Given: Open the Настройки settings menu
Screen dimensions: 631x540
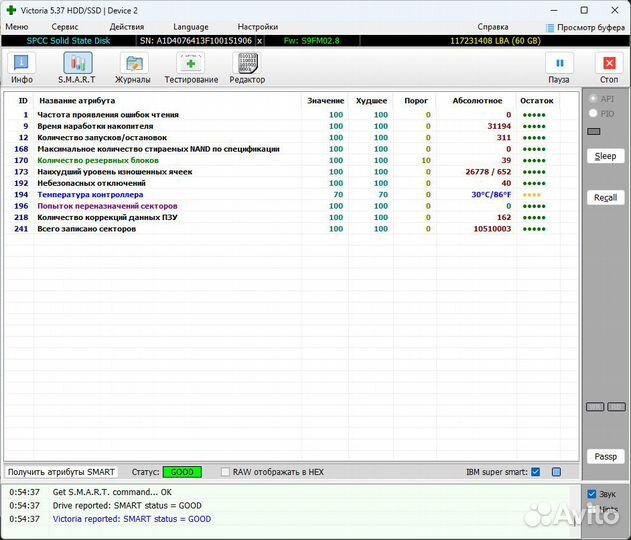Looking at the screenshot, I should (258, 27).
